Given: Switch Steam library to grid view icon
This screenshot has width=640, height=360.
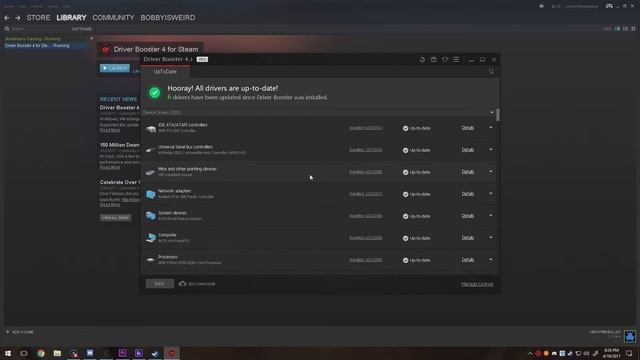Looking at the screenshot, I should coord(633,29).
